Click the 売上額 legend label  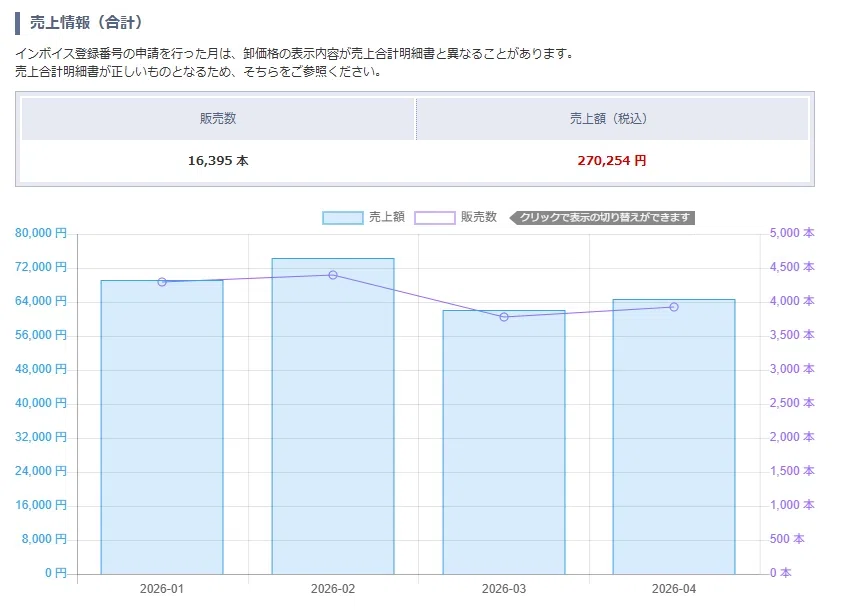386,217
